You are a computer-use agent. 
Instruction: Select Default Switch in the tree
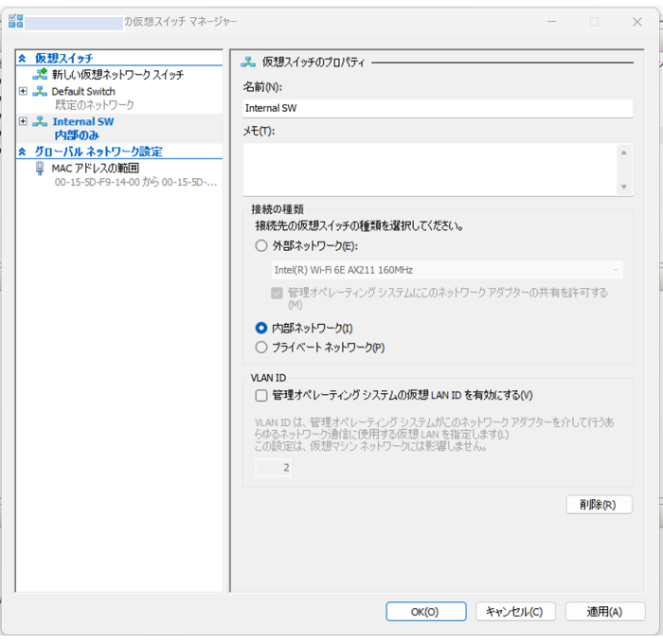(83, 91)
